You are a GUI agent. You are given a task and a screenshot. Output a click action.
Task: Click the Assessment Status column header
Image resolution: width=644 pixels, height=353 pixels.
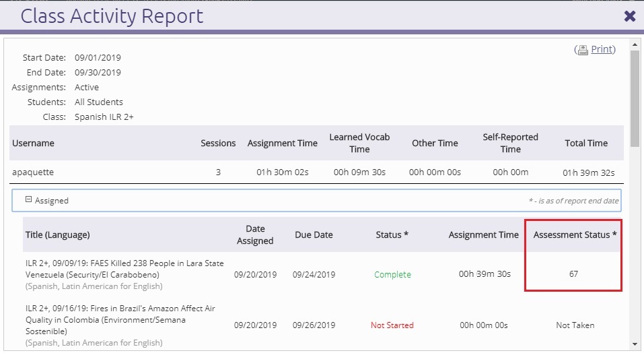[575, 234]
